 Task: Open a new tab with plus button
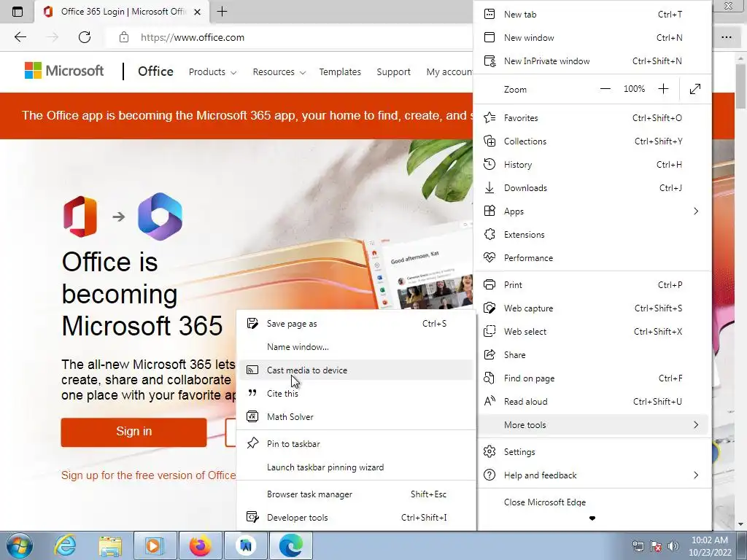tap(222, 12)
